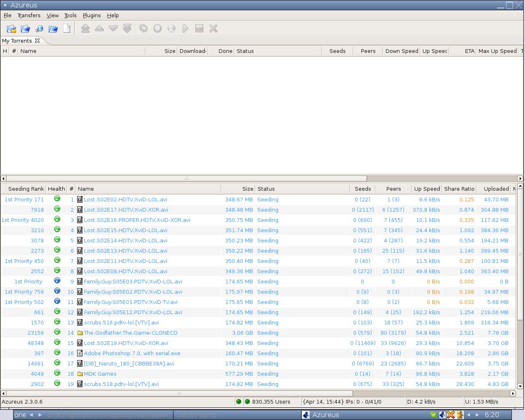Click the move to bottom double-arrow icon
The height and width of the screenshot is (420, 525).
[x=127, y=29]
